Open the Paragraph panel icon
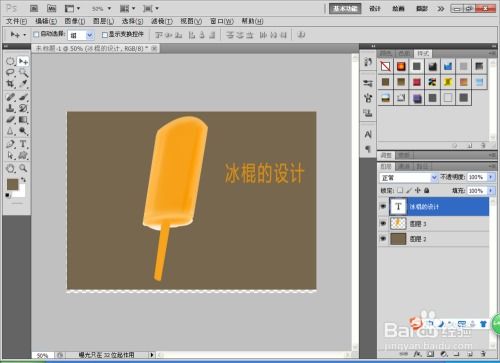The height and width of the screenshot is (363, 500). coord(368,149)
